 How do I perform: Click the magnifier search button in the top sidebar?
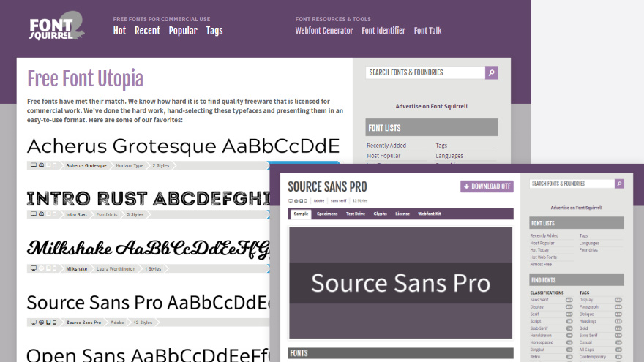coord(492,72)
